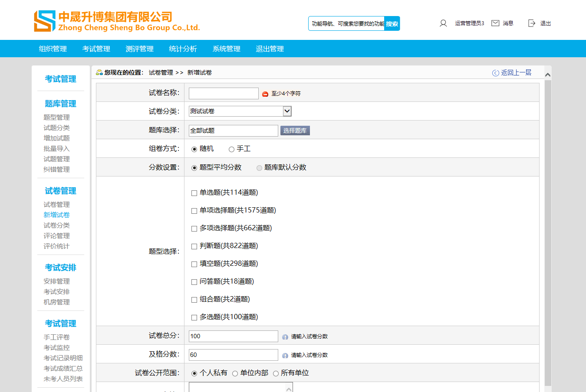Check 单项选择题(共1575道题) checkbox
This screenshot has width=586, height=392.
point(194,211)
